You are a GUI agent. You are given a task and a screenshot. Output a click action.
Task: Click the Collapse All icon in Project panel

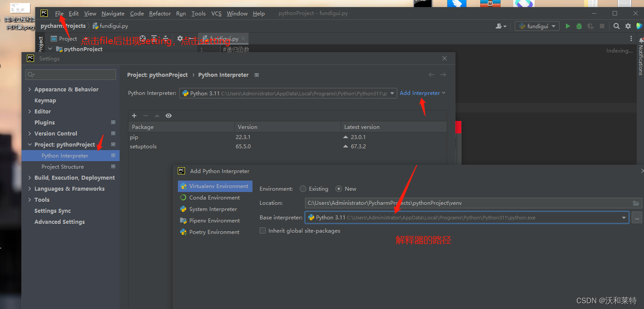[x=166, y=38]
